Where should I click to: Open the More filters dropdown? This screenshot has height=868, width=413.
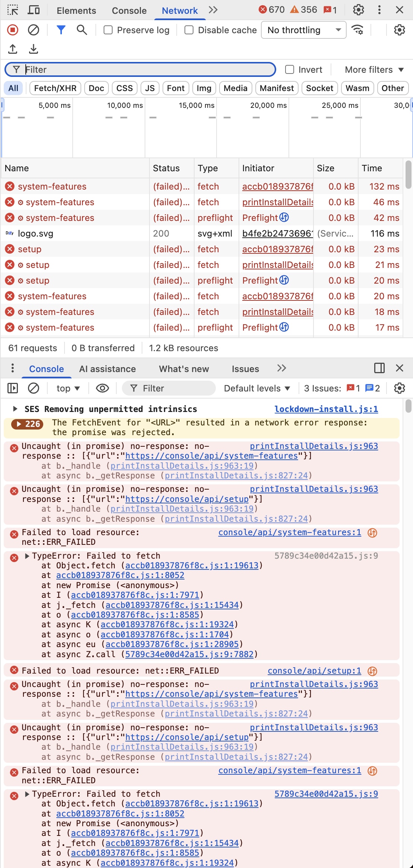click(x=374, y=69)
